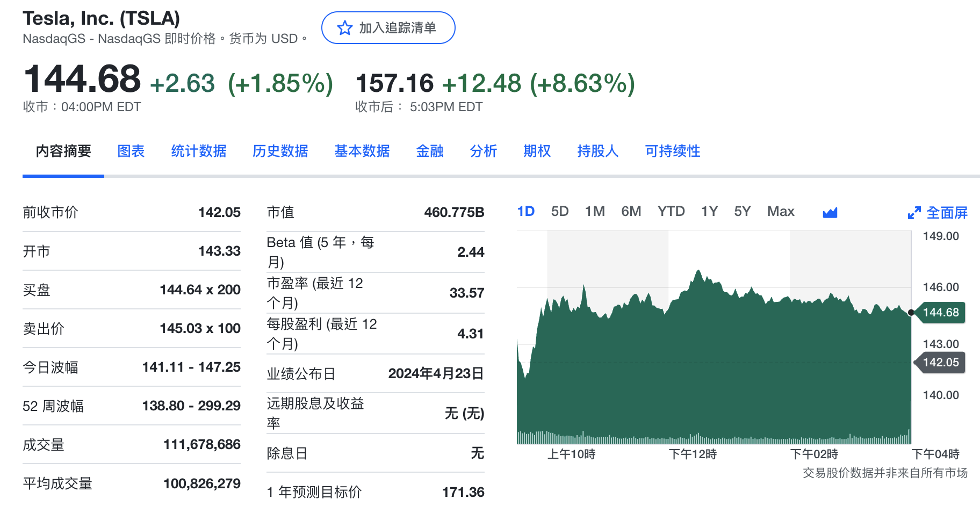Open the chart style icon near time ranges
The width and height of the screenshot is (980, 506).
pyautogui.click(x=830, y=212)
